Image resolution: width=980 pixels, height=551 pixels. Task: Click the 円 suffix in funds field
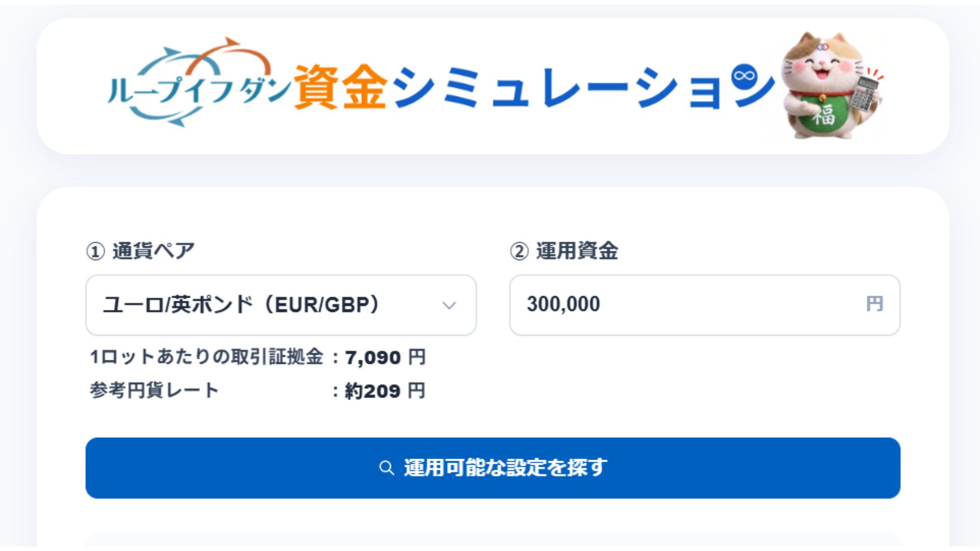tap(874, 304)
